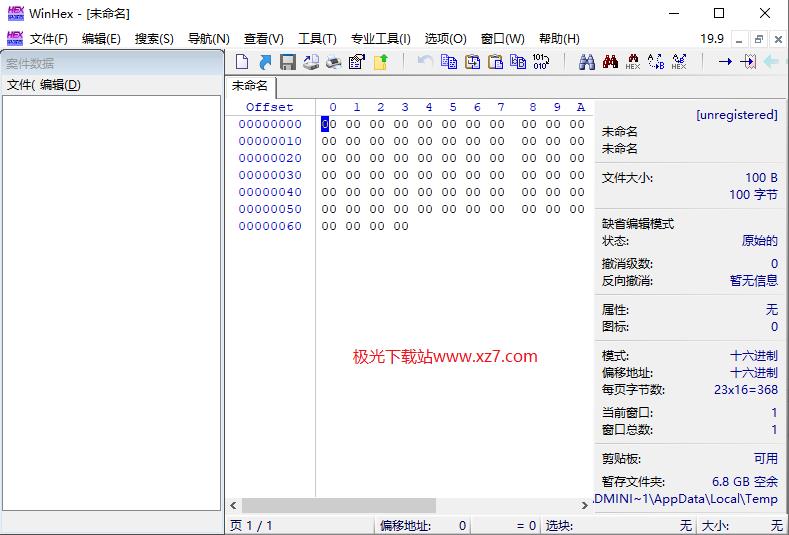Click the offset label 00000030
This screenshot has width=789, height=535.
point(270,175)
